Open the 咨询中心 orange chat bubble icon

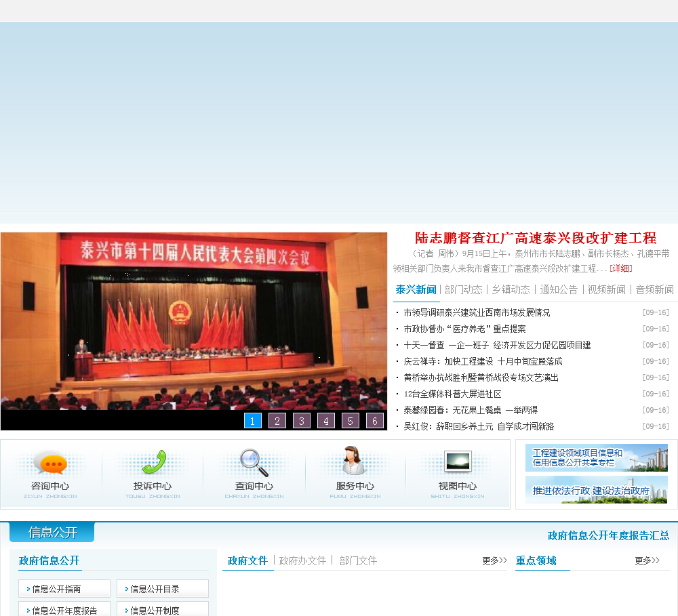tap(51, 462)
